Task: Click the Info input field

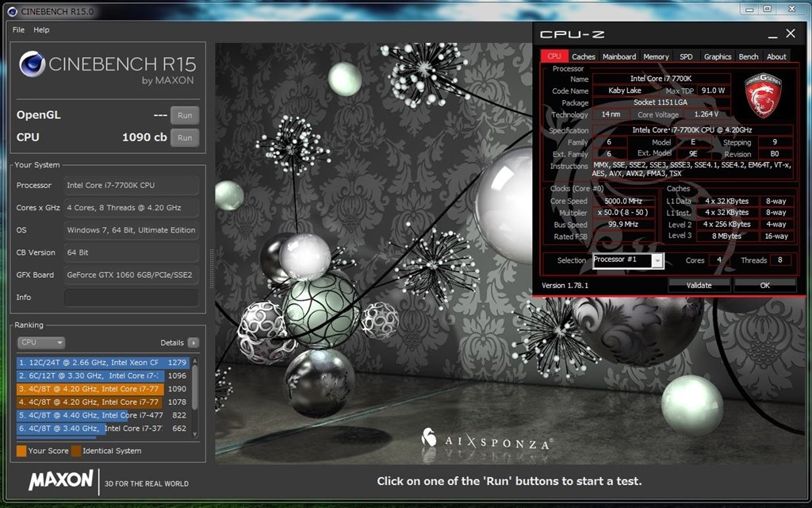Action: (132, 298)
